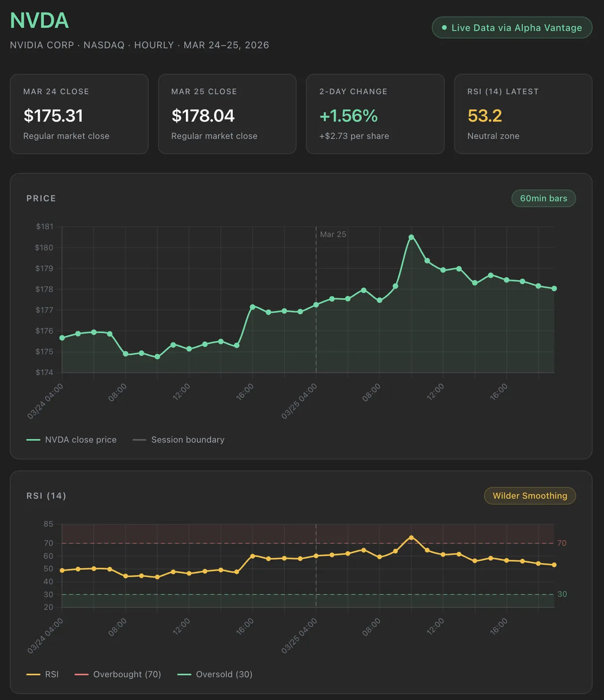Screen dimensions: 604x700
Task: Click the $181 price axis label
Action: click(45, 227)
